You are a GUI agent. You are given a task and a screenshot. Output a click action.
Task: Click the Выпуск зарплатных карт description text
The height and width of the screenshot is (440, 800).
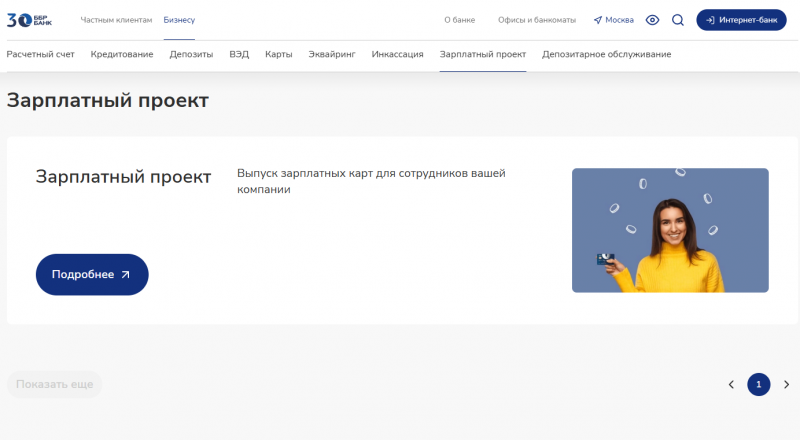(371, 181)
